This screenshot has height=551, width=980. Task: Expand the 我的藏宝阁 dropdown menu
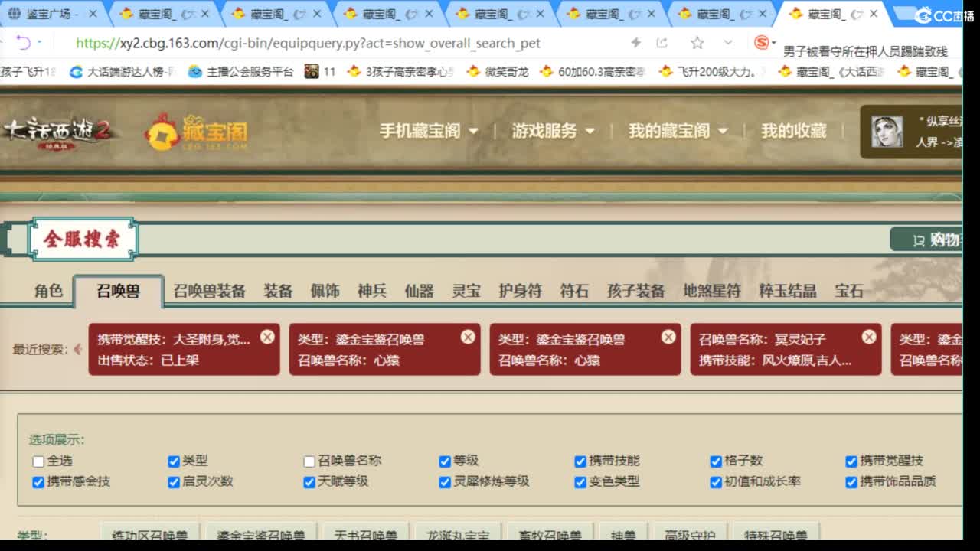click(x=678, y=131)
